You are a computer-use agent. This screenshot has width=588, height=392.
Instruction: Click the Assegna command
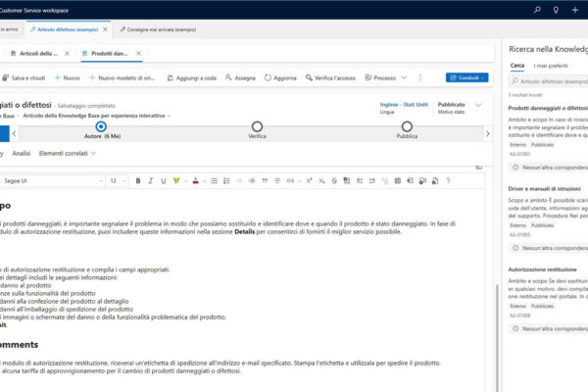(240, 77)
